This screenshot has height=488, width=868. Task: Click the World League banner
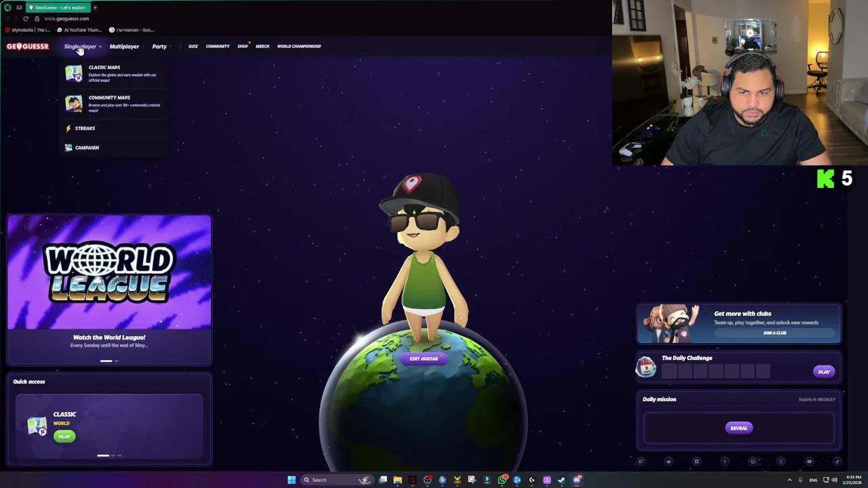[x=109, y=272]
